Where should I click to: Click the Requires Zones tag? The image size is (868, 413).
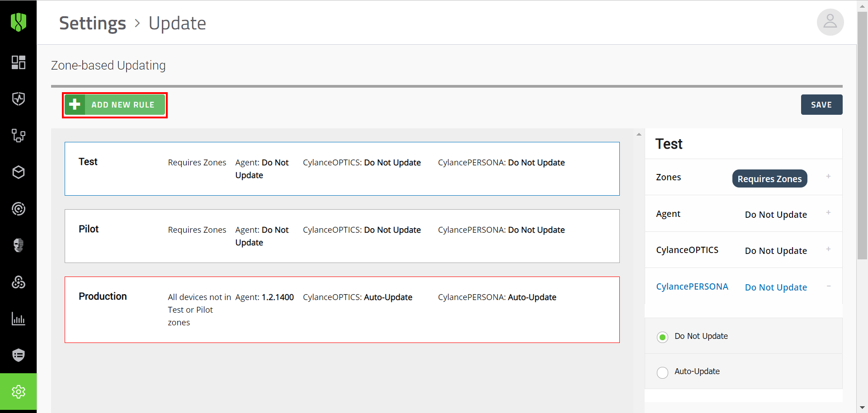click(769, 179)
